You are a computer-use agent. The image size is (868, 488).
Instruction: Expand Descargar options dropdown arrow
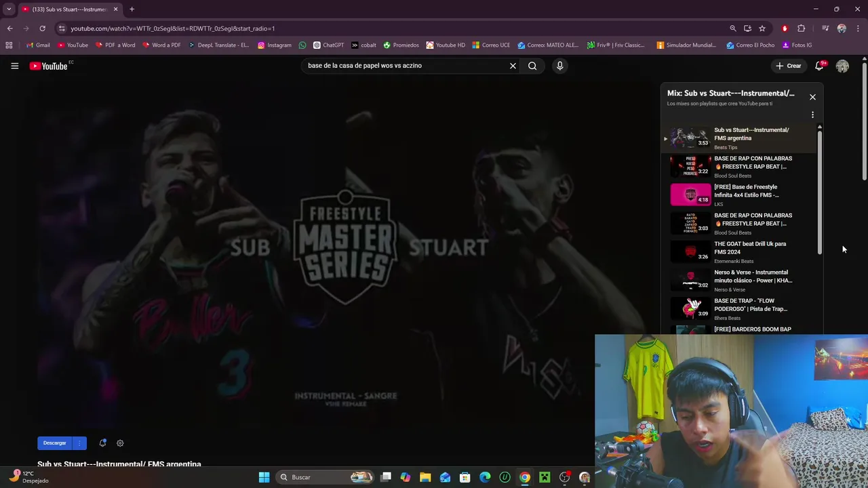[x=79, y=443]
